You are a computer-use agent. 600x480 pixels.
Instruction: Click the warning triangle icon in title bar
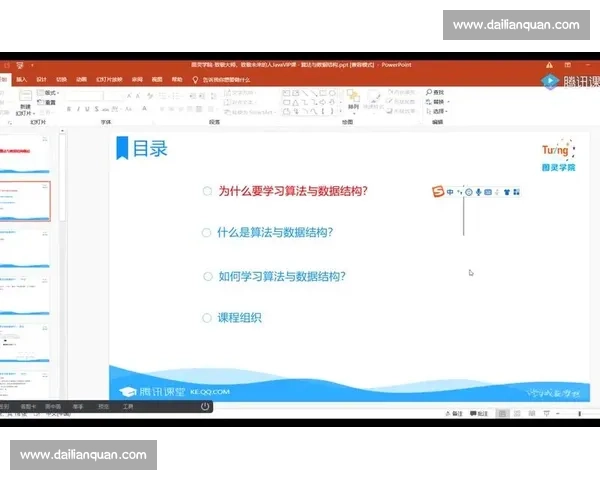tap(549, 65)
